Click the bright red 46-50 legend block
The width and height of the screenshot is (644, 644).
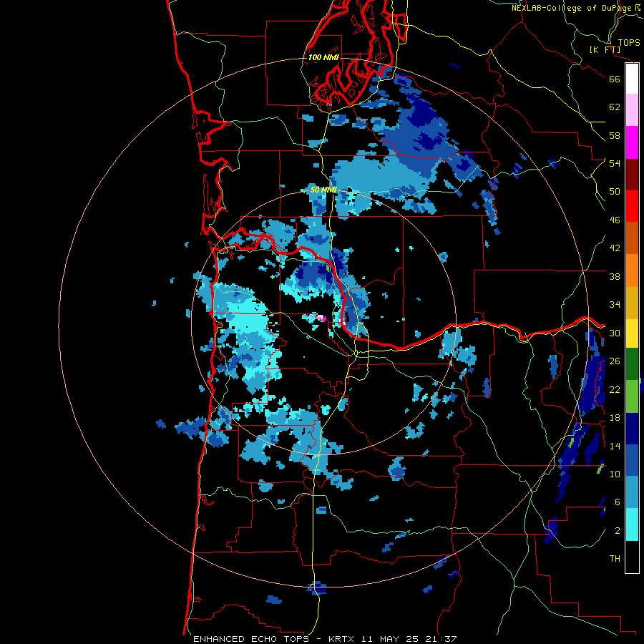coord(632,206)
